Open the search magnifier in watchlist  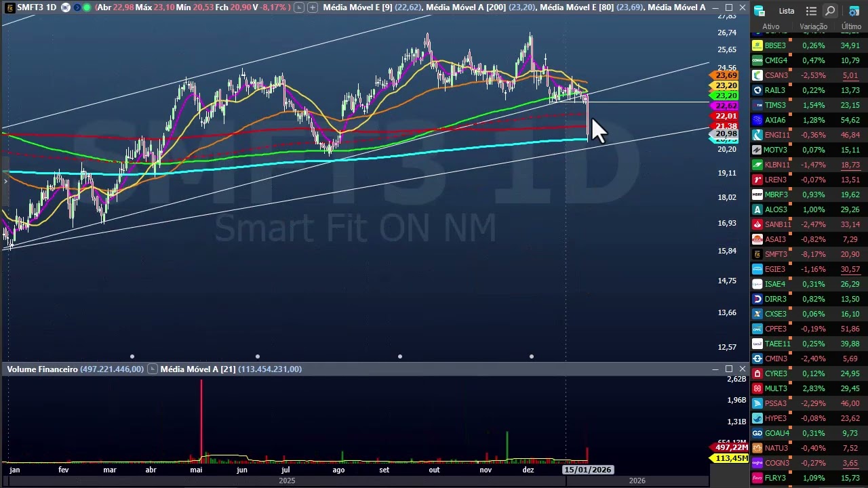(830, 12)
